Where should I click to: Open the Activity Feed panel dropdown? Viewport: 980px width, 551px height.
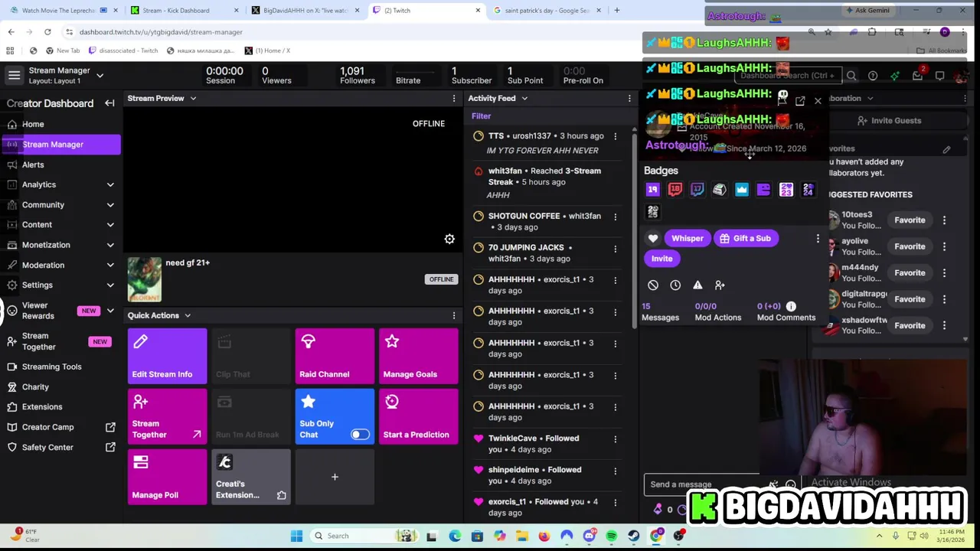click(524, 99)
